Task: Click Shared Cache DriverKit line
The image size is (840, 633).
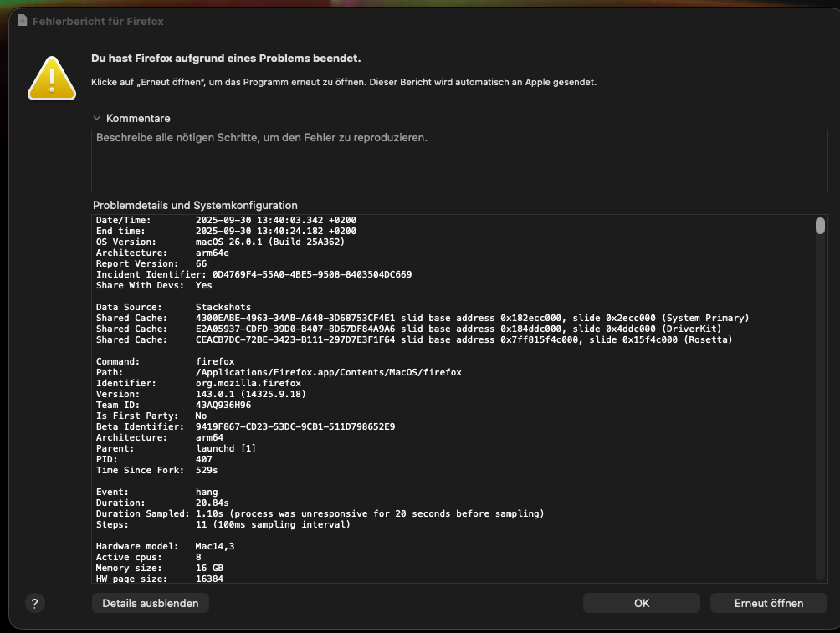Action: pyautogui.click(x=409, y=329)
